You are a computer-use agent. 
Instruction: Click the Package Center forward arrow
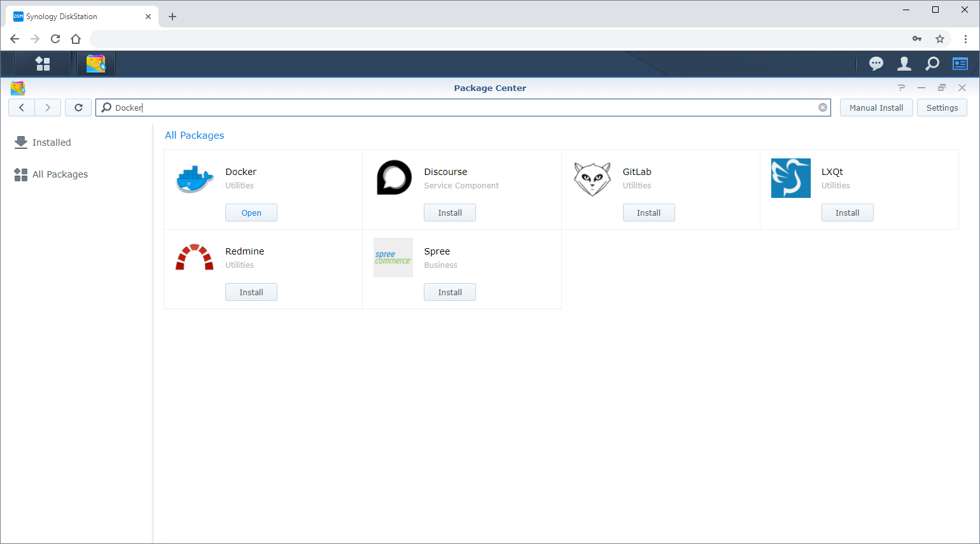pos(48,108)
